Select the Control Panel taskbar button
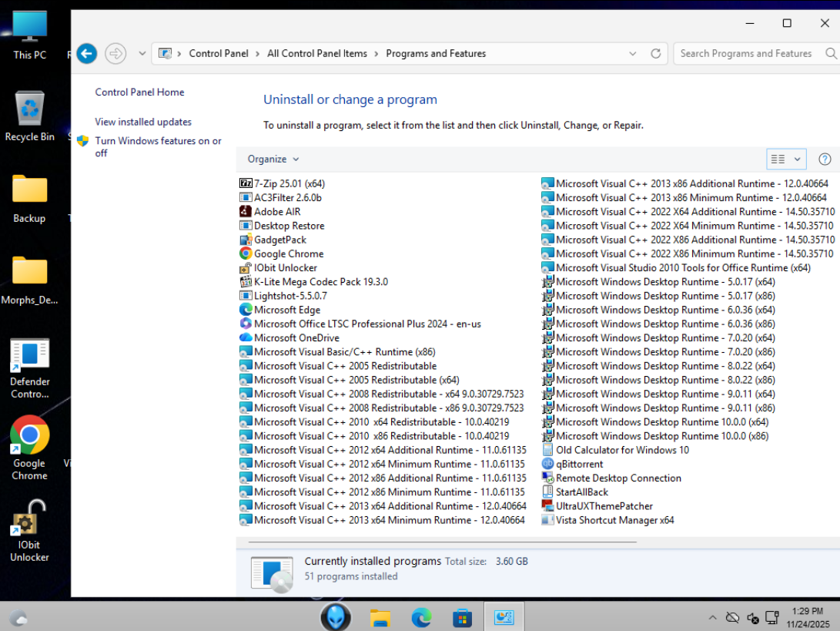Viewport: 840px width, 631px height. pyautogui.click(x=504, y=617)
